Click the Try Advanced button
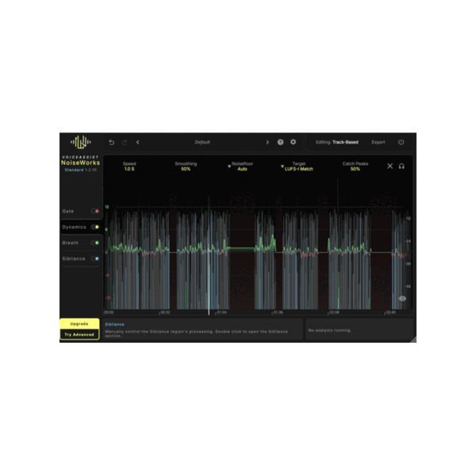Screen dimensions: 476x476 click(79, 334)
